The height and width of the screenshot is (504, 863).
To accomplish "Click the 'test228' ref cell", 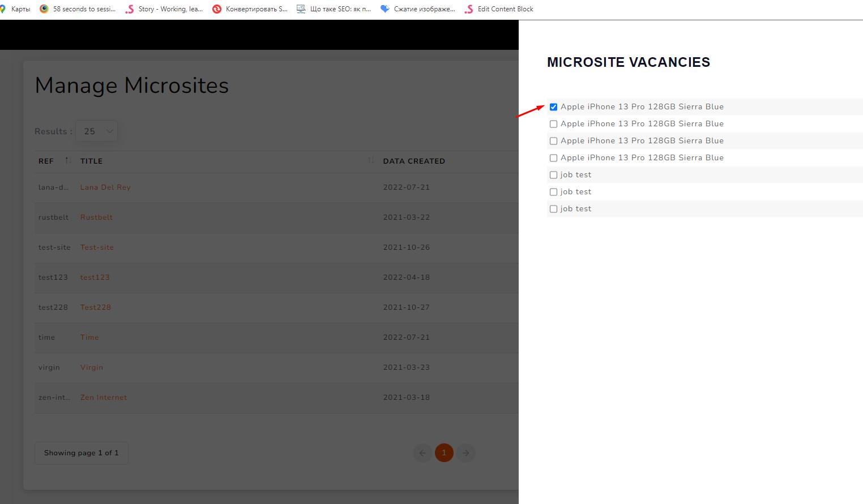I will pos(53,307).
